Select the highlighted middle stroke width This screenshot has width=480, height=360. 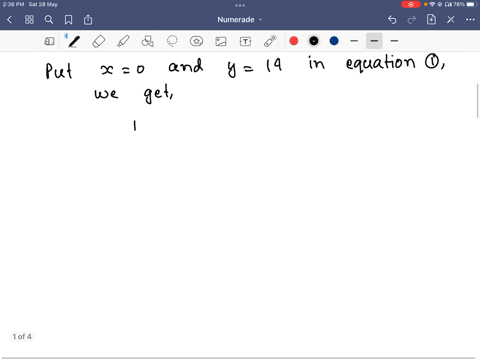point(374,41)
